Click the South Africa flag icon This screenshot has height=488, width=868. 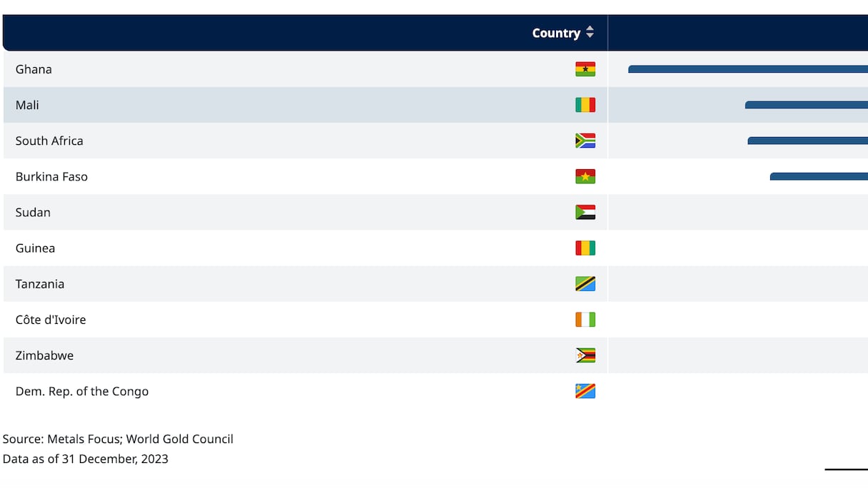click(585, 141)
